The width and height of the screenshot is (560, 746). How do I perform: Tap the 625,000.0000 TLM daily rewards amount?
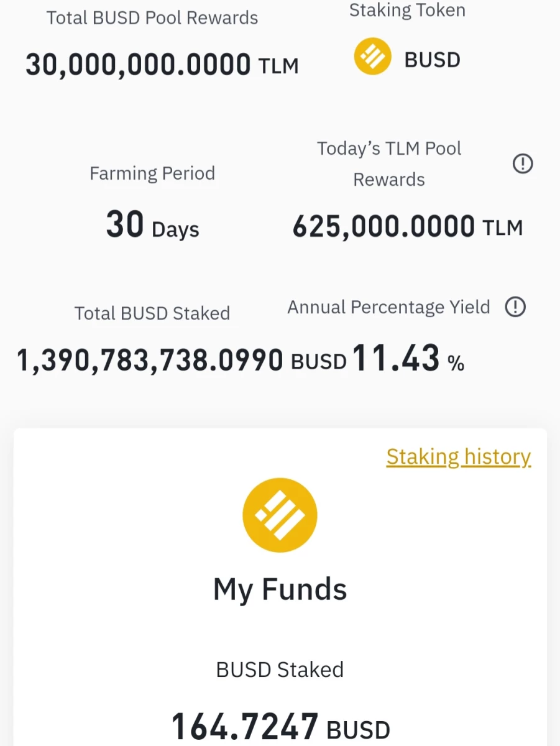(408, 227)
